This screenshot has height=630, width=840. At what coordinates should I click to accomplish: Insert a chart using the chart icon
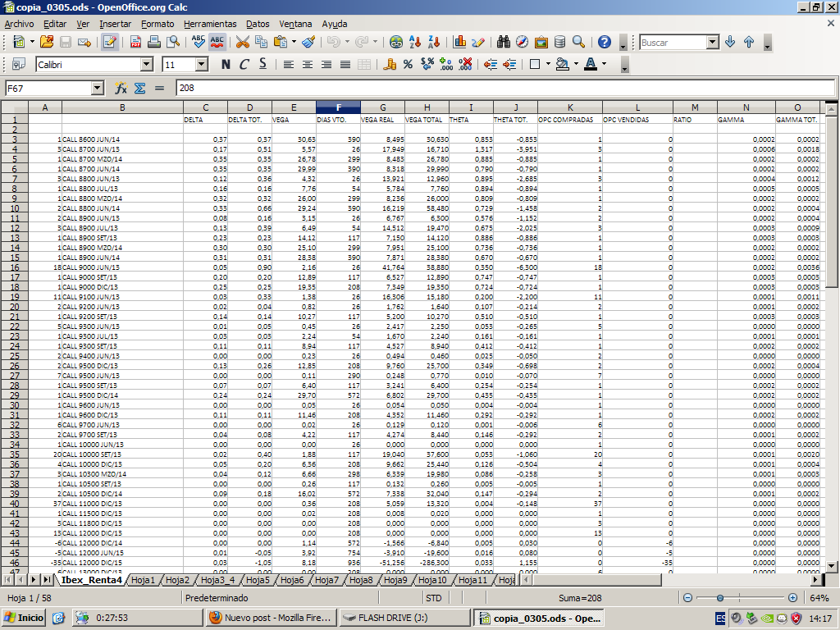coord(459,42)
